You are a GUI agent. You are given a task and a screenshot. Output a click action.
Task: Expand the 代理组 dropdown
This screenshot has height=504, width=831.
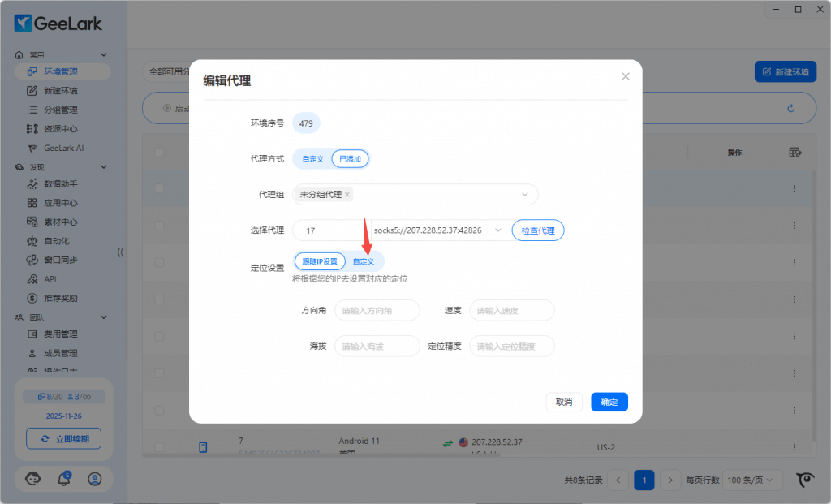click(x=524, y=195)
